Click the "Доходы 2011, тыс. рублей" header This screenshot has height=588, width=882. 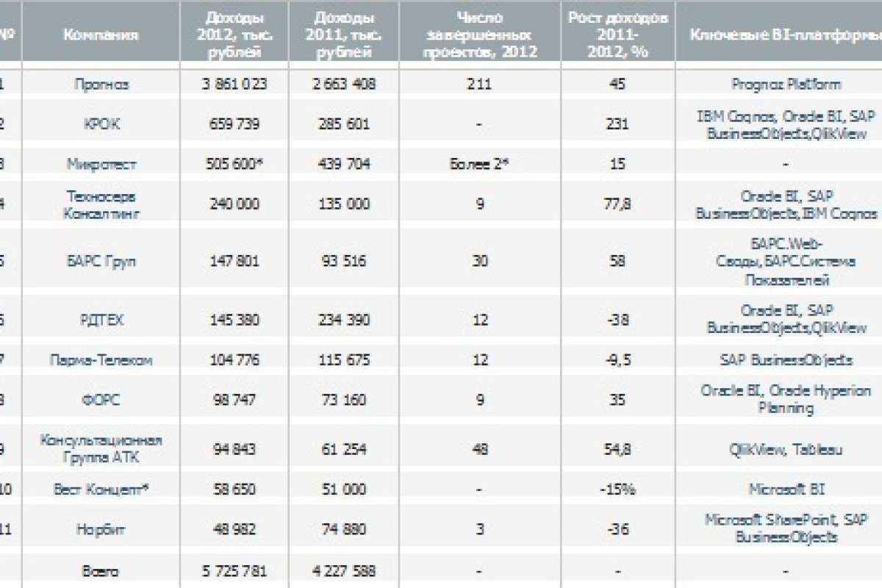coord(343,35)
